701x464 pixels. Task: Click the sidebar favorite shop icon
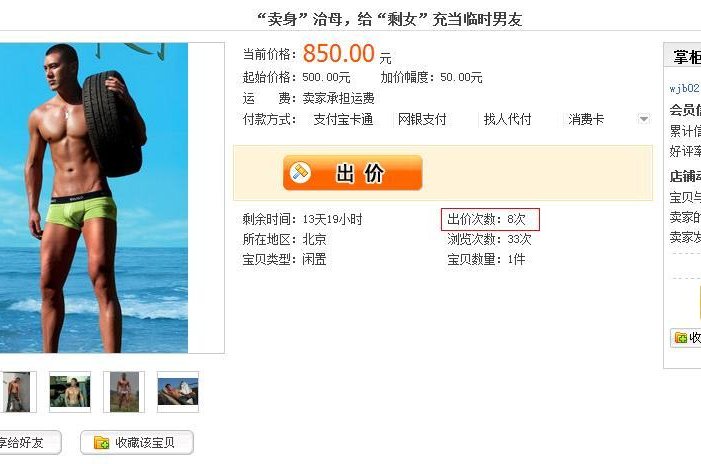point(680,338)
